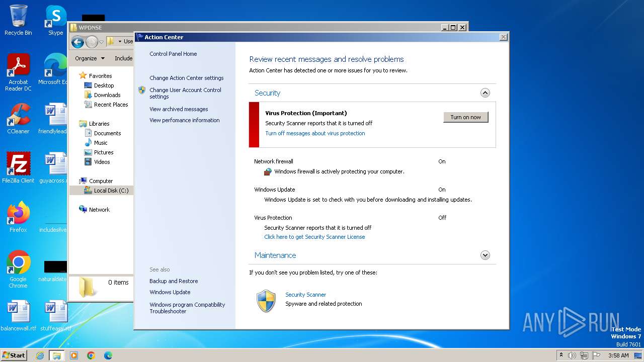Open Windows program Compatibility Troubleshooter
This screenshot has height=362, width=644.
[187, 308]
